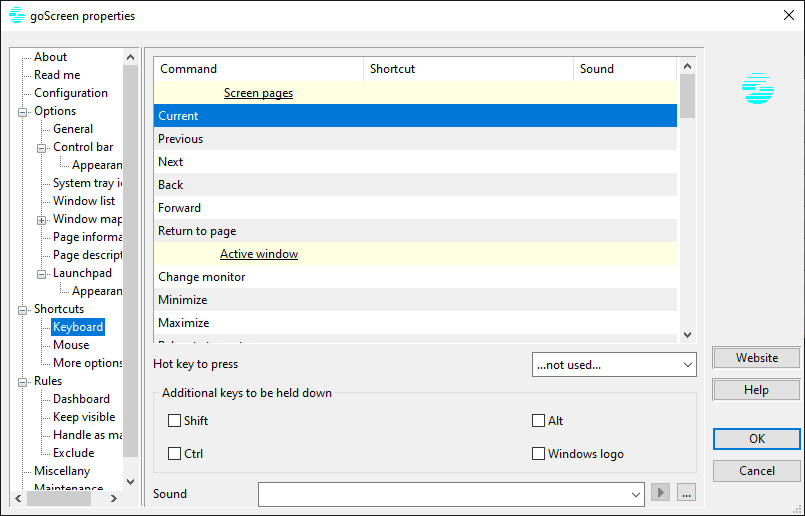
Task: Collapse the Options tree node
Action: (x=23, y=112)
